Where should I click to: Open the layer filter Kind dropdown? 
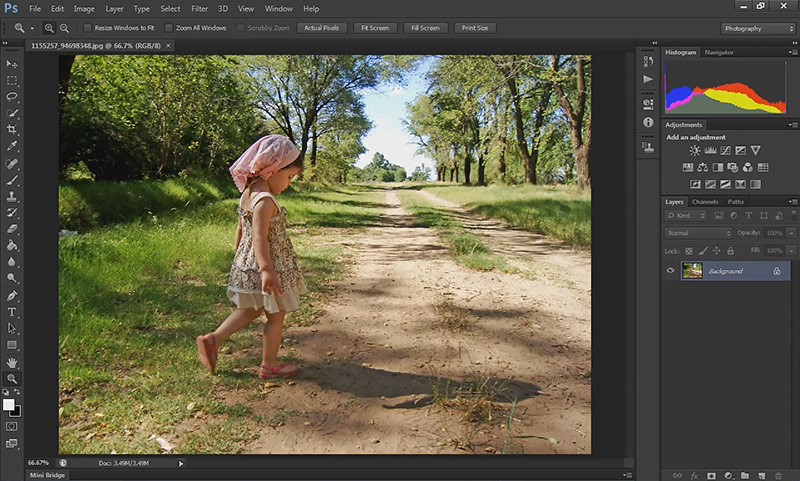point(686,216)
